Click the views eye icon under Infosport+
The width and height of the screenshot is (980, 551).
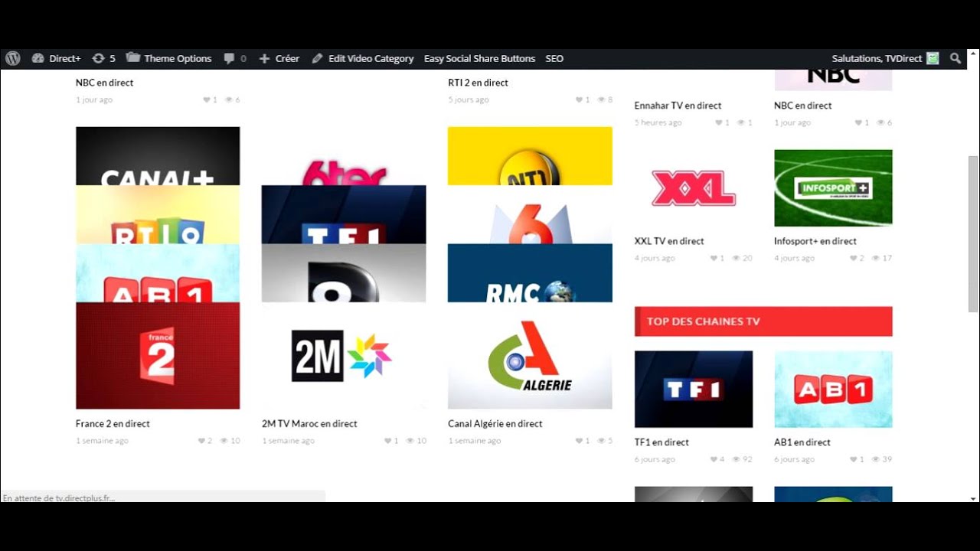coord(876,259)
